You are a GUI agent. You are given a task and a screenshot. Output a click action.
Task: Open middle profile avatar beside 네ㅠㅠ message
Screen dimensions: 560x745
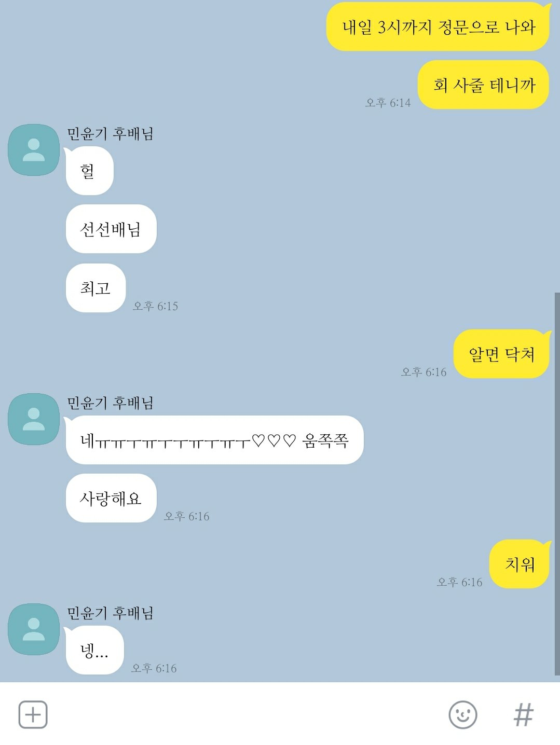34,419
